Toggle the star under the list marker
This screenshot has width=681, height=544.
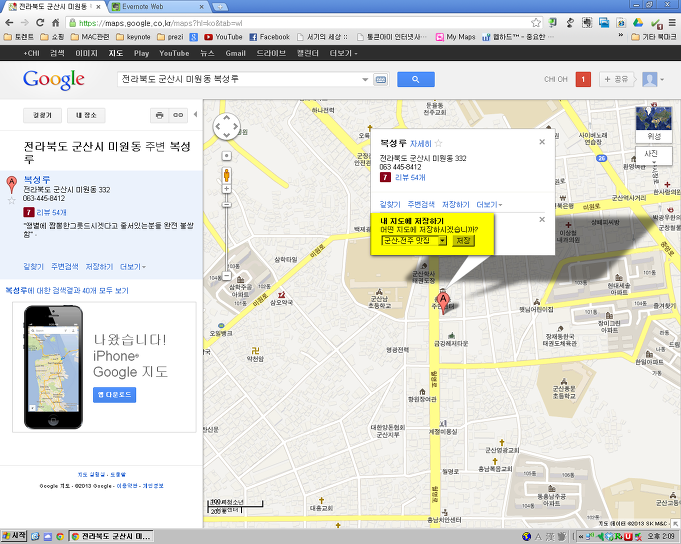(x=12, y=200)
